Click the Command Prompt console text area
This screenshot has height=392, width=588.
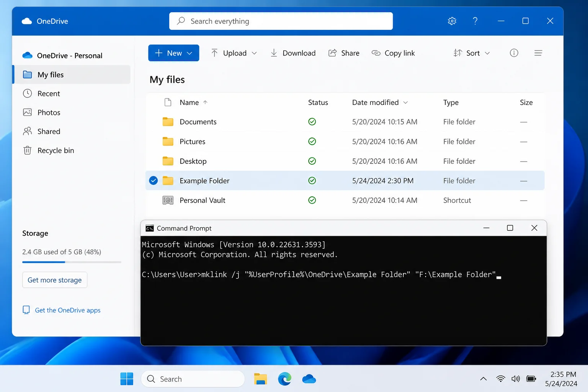click(343, 291)
